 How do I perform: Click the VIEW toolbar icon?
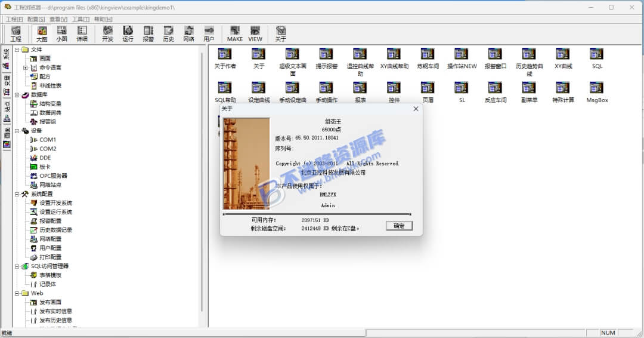point(255,33)
